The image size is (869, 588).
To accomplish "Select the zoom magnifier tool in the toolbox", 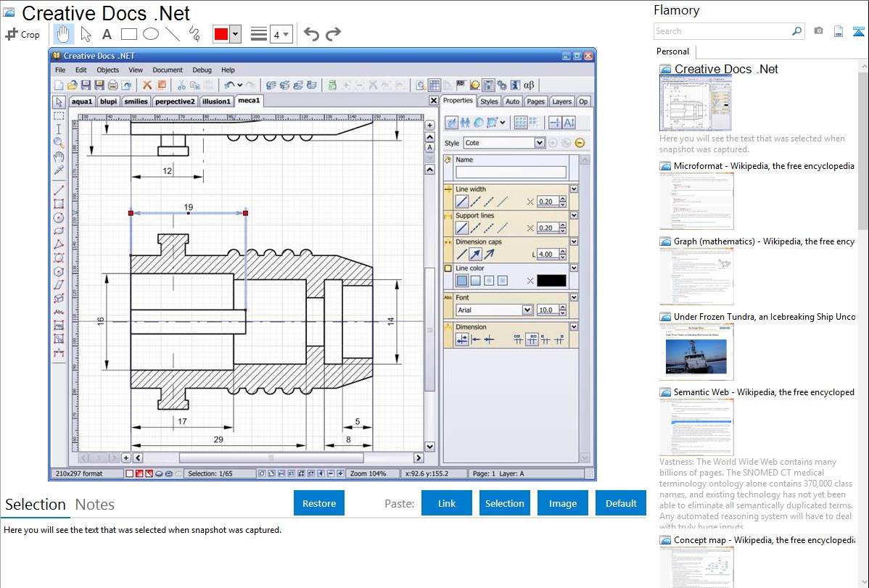I will coord(59,142).
